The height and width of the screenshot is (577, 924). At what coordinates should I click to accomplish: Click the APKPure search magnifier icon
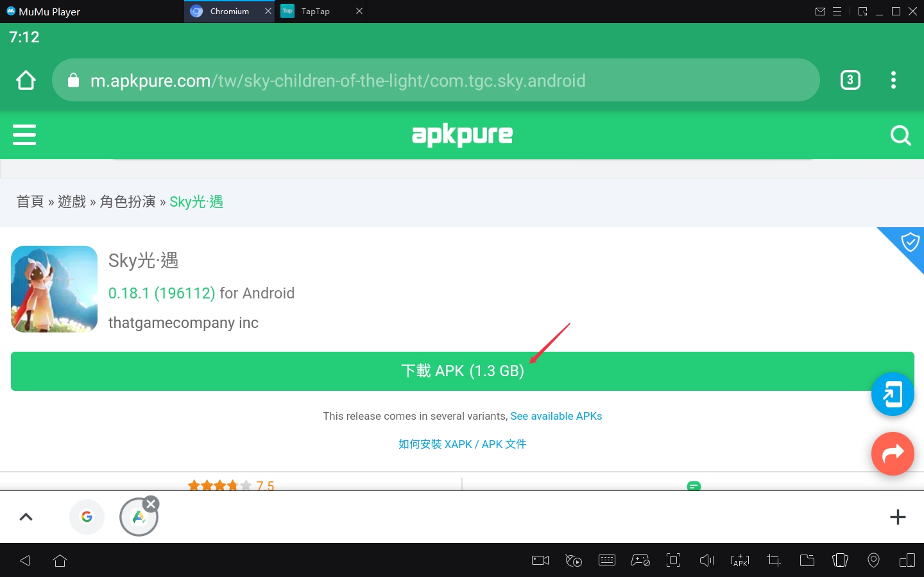pos(900,135)
